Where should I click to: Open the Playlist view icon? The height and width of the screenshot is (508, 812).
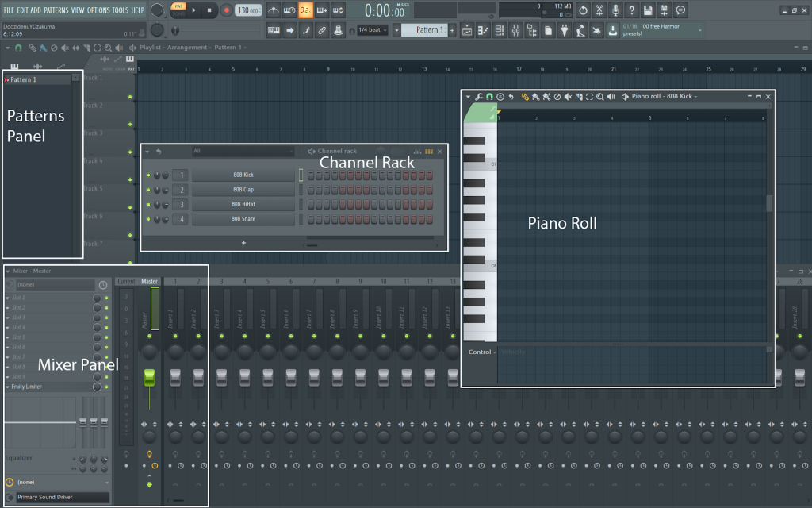(x=466, y=31)
